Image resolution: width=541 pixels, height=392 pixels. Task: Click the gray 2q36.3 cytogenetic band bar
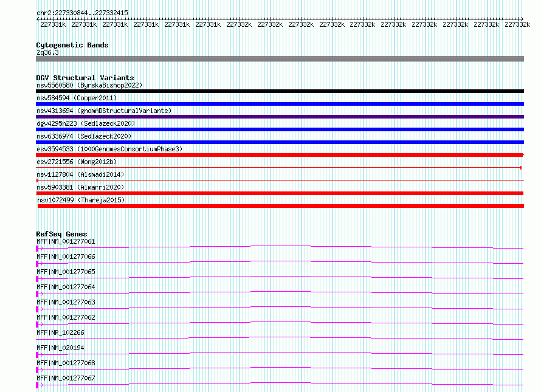coord(280,59)
